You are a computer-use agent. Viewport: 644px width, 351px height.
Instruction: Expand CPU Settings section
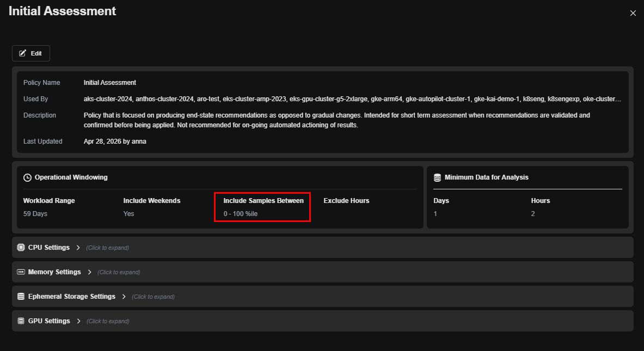pos(322,248)
